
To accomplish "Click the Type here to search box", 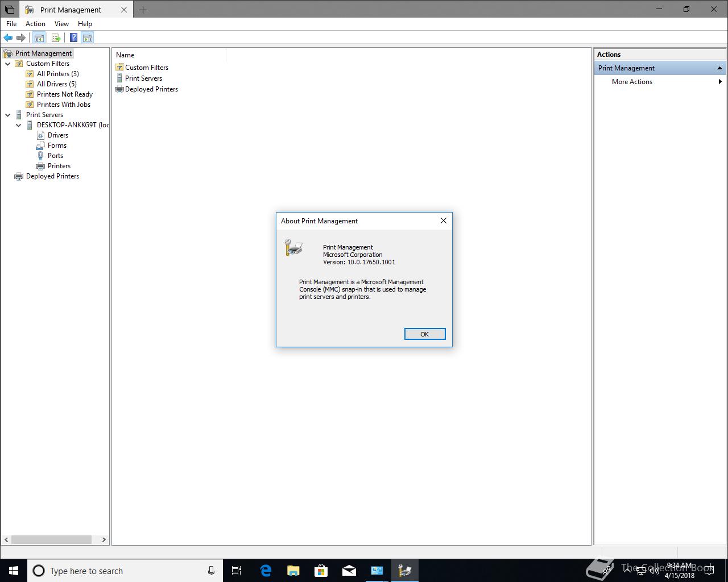I will pos(125,571).
